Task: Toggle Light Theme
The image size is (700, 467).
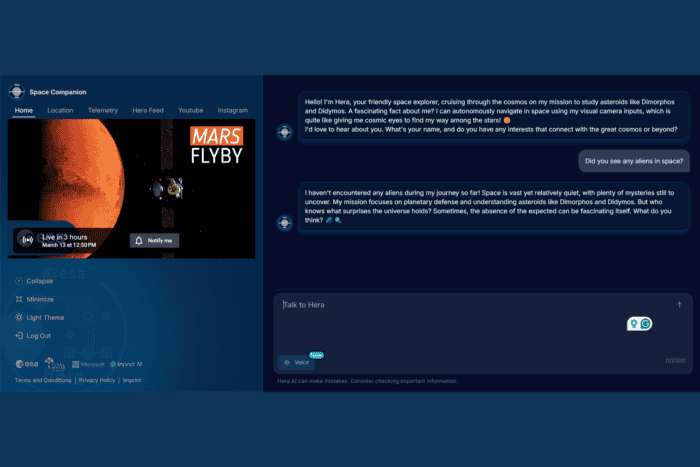Action: click(40, 317)
